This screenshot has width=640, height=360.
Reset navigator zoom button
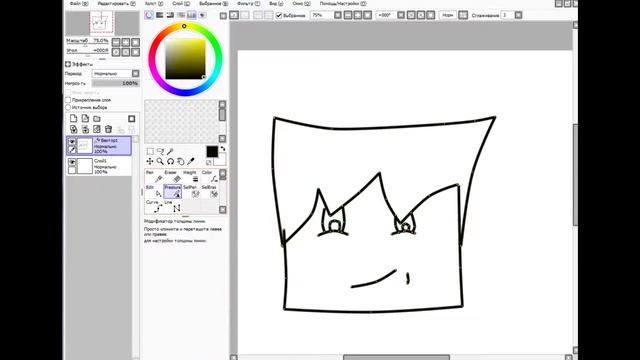136,42
